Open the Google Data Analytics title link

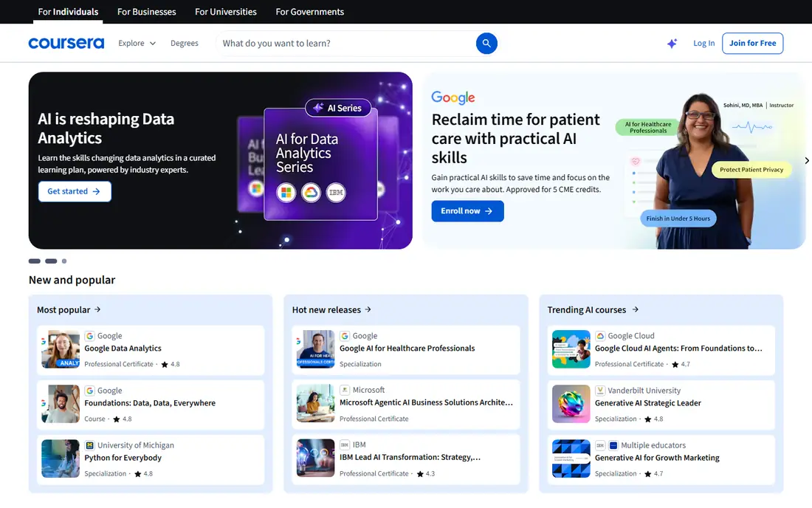[x=123, y=349]
